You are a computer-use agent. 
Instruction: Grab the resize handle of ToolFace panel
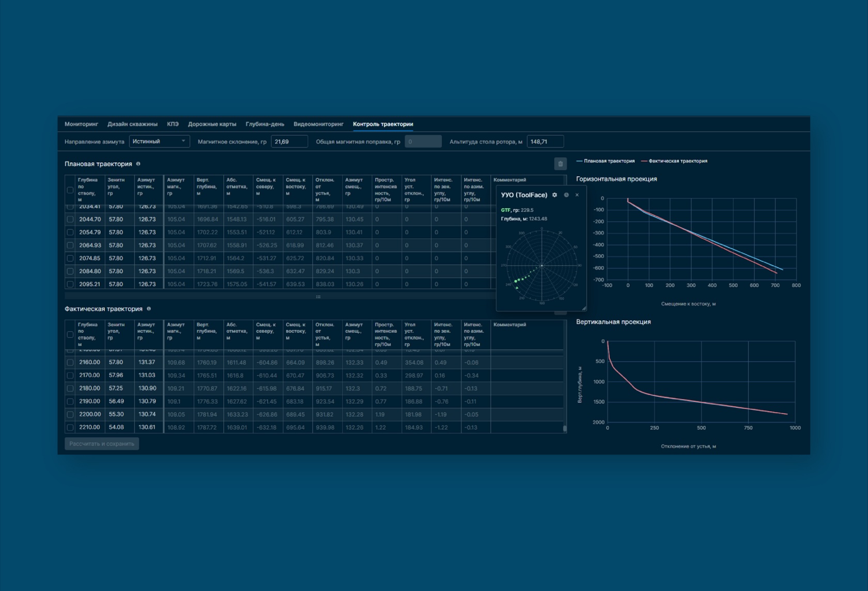[584, 308]
